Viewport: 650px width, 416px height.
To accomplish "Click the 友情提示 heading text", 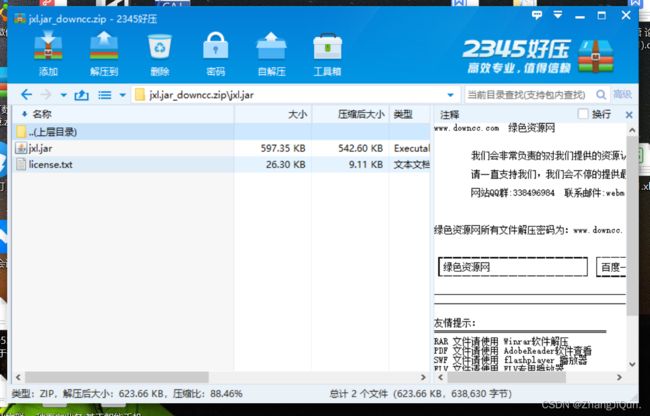I will (455, 323).
